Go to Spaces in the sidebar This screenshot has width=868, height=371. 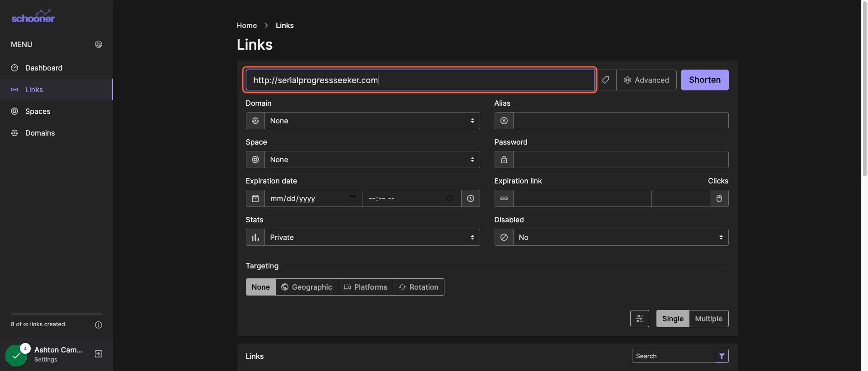click(56, 111)
